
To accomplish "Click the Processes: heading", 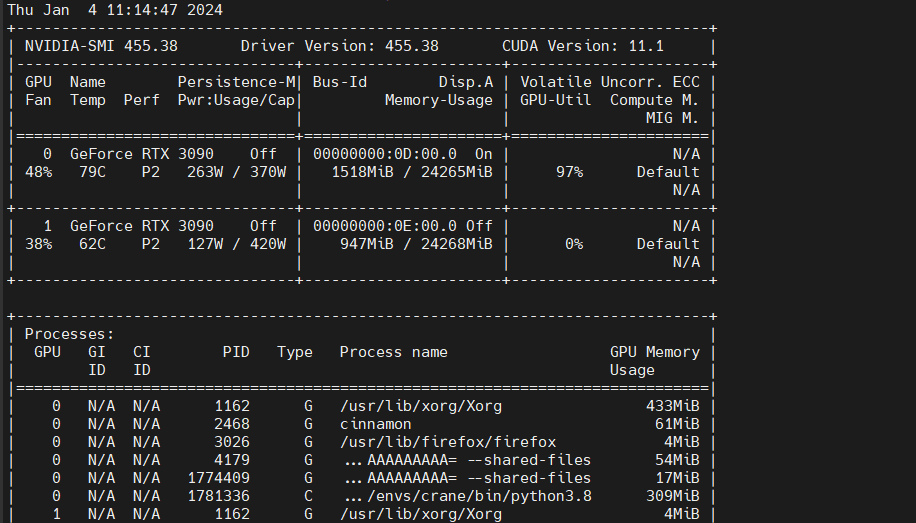I will (70, 334).
